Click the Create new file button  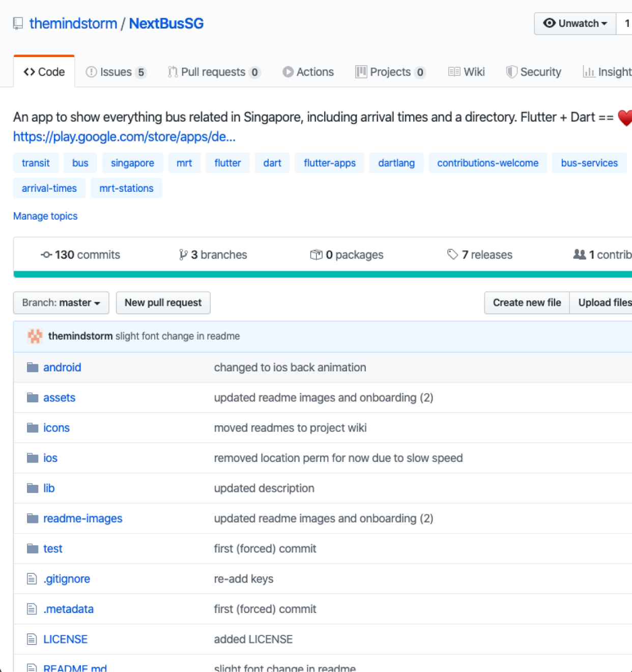pos(527,303)
